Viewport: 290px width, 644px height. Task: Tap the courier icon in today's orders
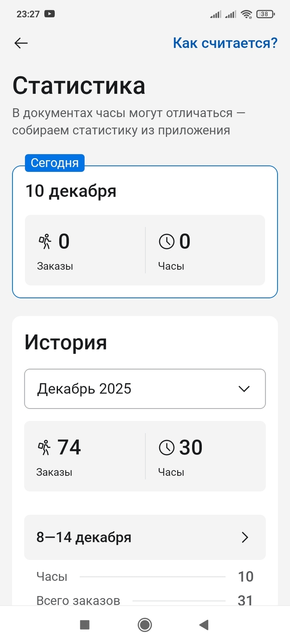45,241
